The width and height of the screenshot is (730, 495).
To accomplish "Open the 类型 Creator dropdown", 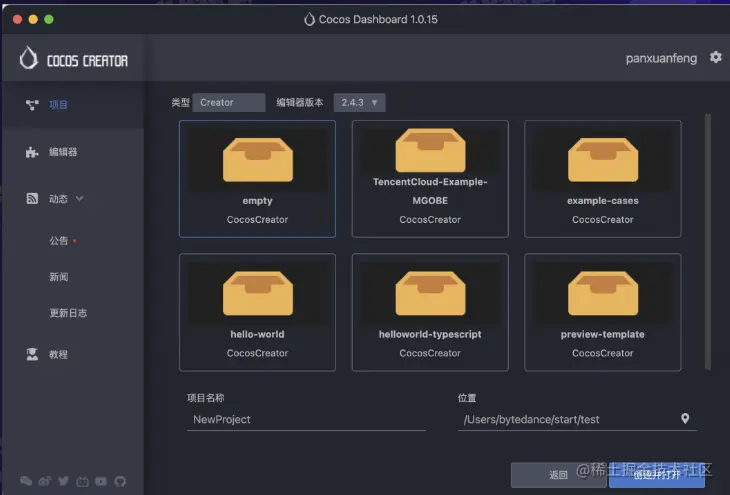I will point(229,102).
